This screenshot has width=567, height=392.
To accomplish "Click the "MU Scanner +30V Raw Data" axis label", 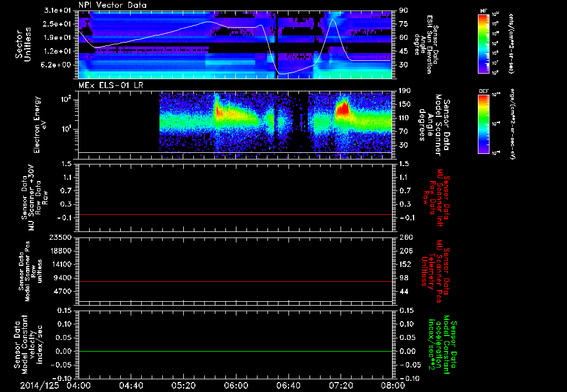I will click(34, 198).
